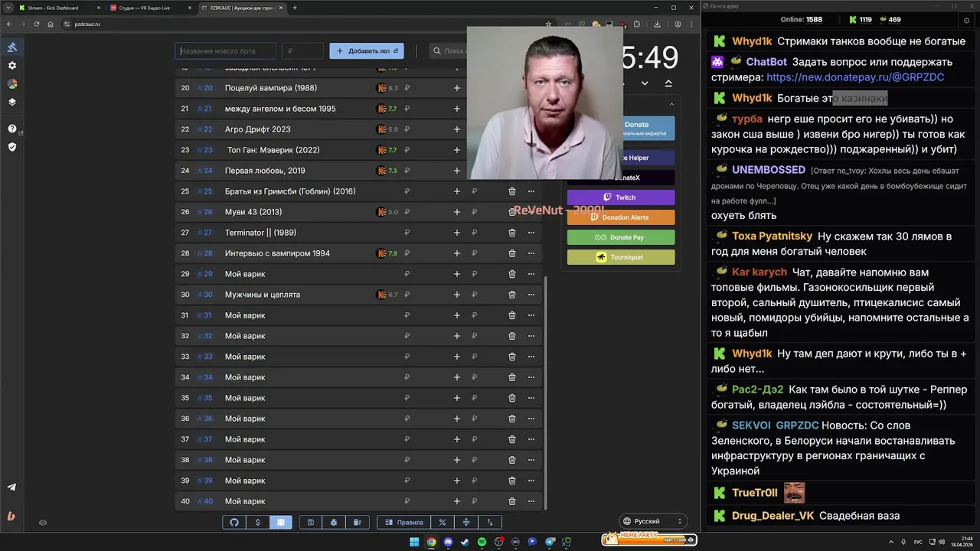Decrease the timer with the down chevron
Image resolution: width=980 pixels, height=551 pixels.
tap(645, 83)
